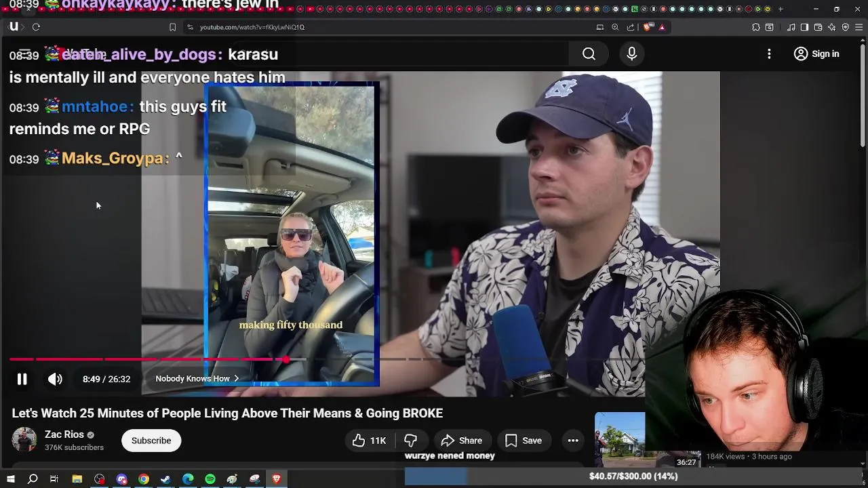Screen dimensions: 868x488
Task: Click the 8:49 / 26:32 time display
Action: click(106, 380)
